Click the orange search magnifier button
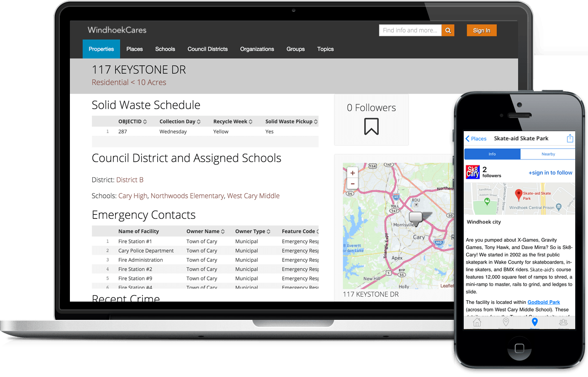The image size is (588, 377). point(448,31)
